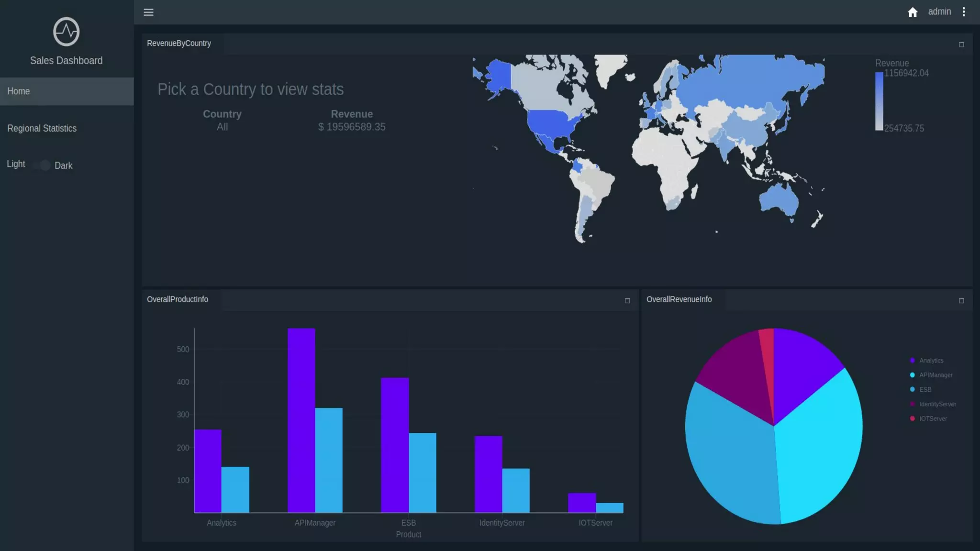Select the OverallProductInfo widget tab
Image resolution: width=980 pixels, height=551 pixels.
click(178, 299)
